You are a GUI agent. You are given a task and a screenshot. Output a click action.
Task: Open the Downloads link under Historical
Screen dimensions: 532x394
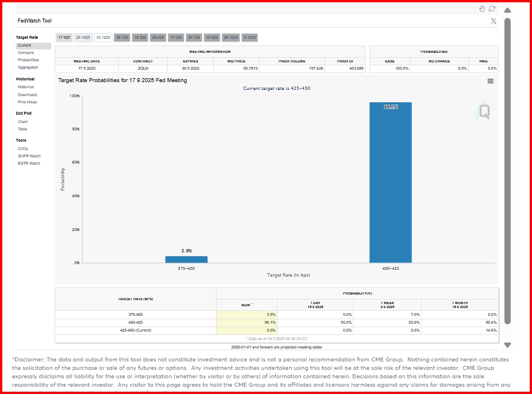pyautogui.click(x=28, y=94)
